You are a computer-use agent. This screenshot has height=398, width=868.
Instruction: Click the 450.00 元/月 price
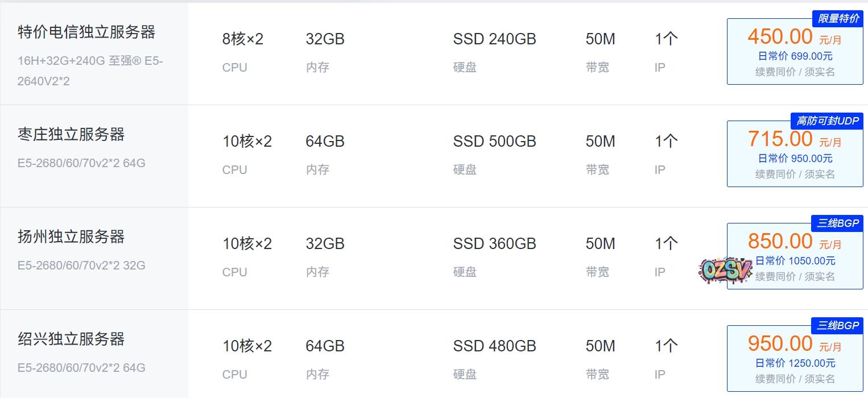(794, 37)
